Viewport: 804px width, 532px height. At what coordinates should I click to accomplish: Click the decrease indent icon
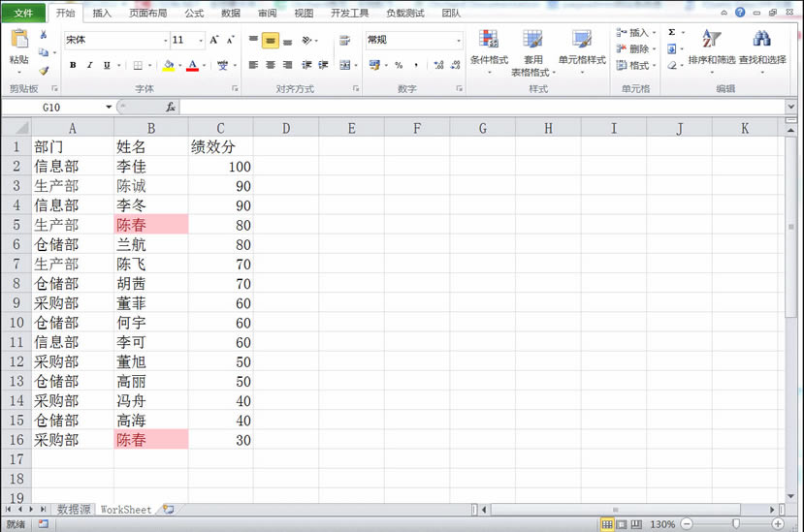pyautogui.click(x=306, y=65)
